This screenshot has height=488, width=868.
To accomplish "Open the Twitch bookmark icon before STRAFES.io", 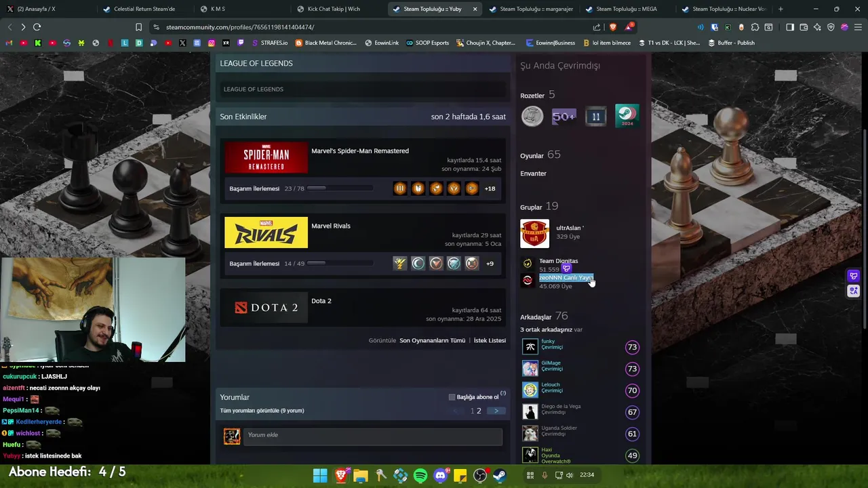I will coord(241,43).
